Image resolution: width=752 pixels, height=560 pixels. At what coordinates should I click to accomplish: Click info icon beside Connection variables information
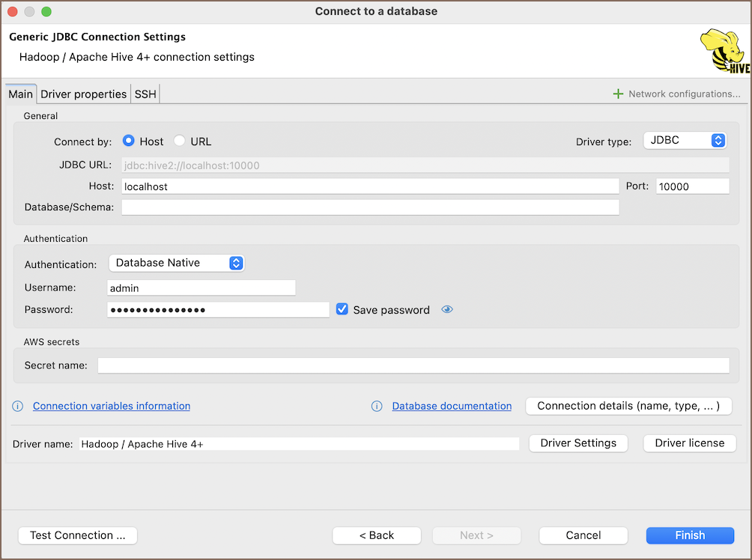tap(18, 406)
